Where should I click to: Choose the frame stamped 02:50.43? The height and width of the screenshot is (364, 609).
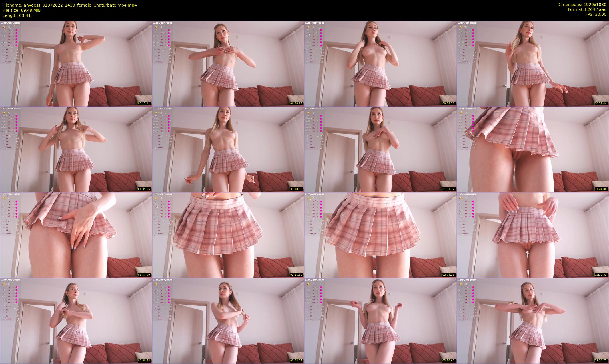tap(76, 321)
